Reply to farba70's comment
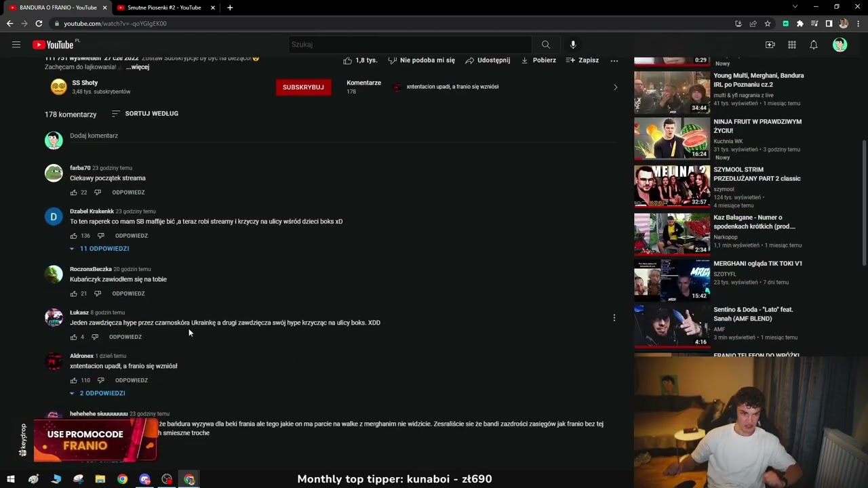Screen dimensions: 868x488 (128, 192)
